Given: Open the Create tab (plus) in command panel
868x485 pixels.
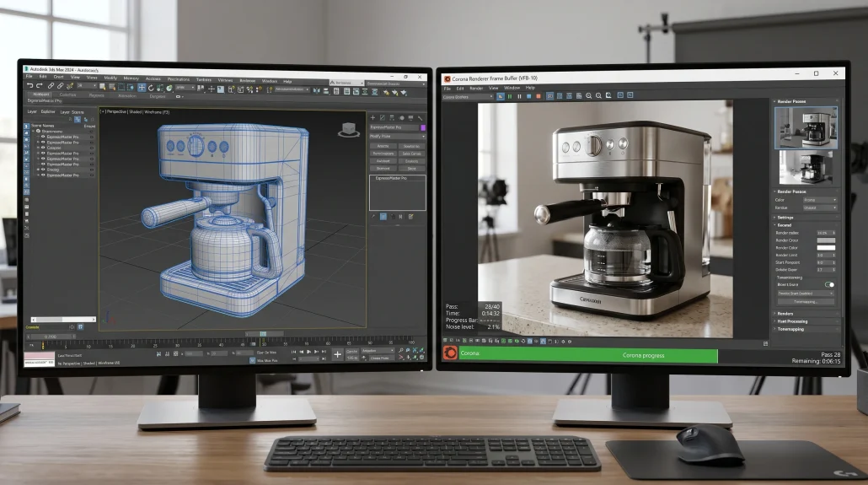Looking at the screenshot, I should 372,118.
